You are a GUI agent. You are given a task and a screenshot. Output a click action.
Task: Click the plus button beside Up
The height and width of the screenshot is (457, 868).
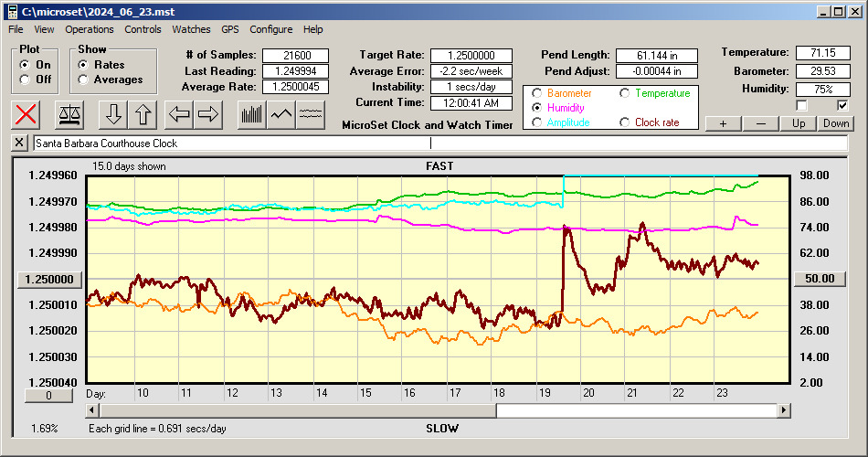click(x=723, y=123)
